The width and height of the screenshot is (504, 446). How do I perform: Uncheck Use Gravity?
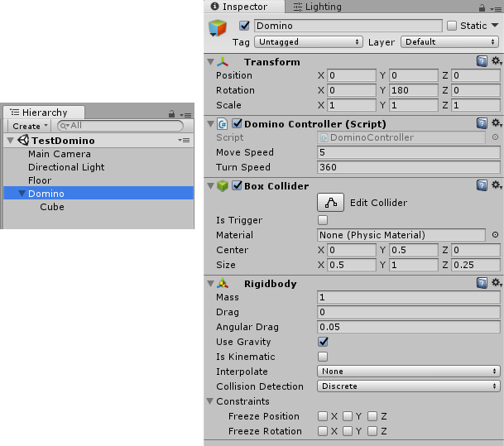click(x=323, y=342)
